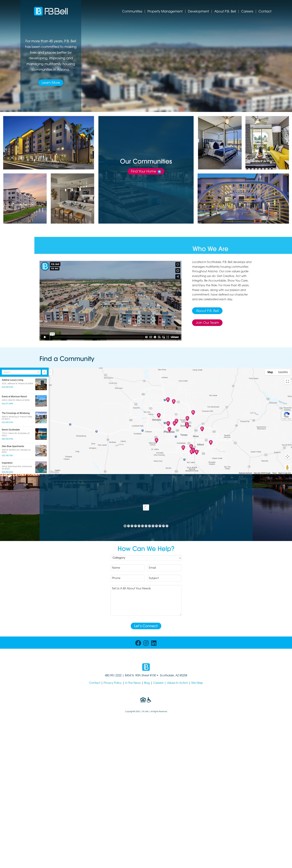Select first slideshow pagination dot
Viewport: 292px width, 868px height.
125,526
